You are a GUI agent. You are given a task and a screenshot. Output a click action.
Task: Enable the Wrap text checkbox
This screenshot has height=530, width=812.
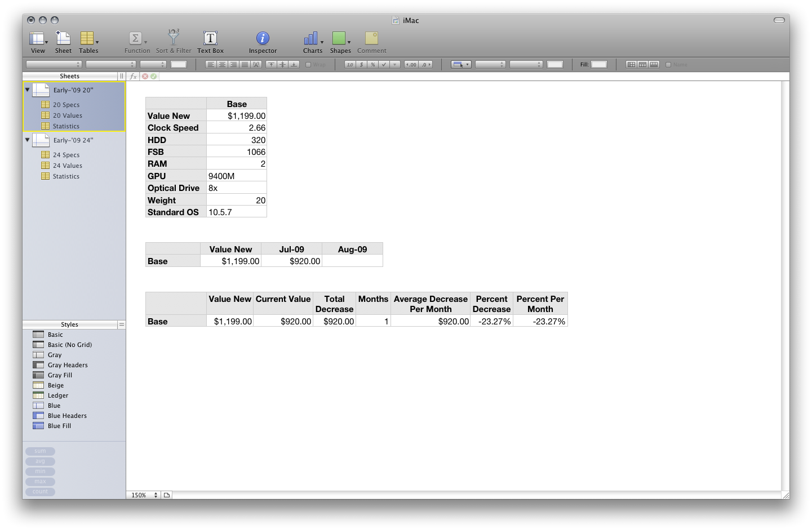[308, 64]
